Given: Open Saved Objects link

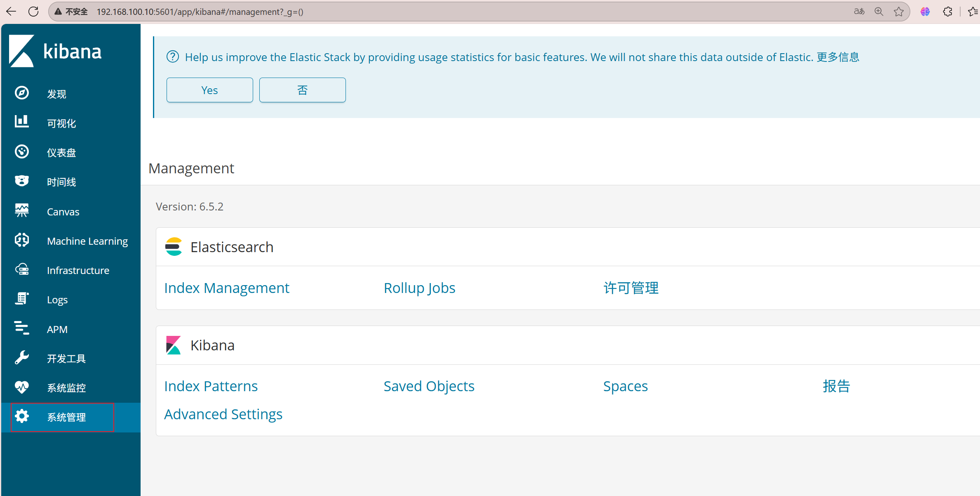Looking at the screenshot, I should [x=429, y=386].
